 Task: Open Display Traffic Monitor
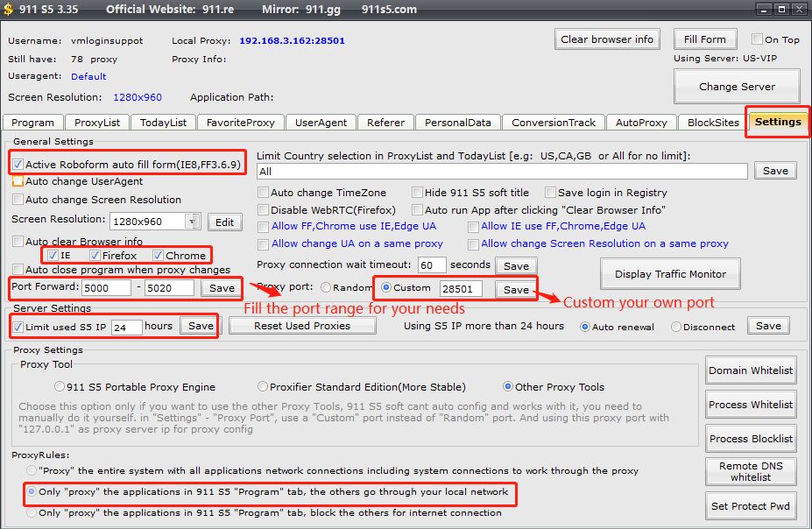670,274
